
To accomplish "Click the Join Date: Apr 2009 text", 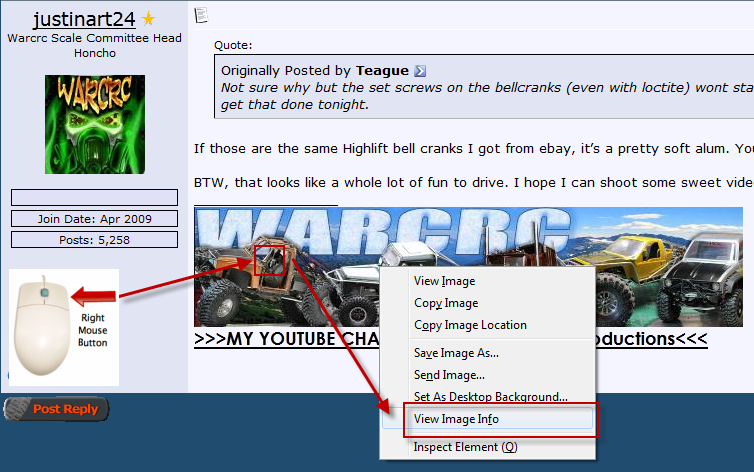I will coord(95,219).
